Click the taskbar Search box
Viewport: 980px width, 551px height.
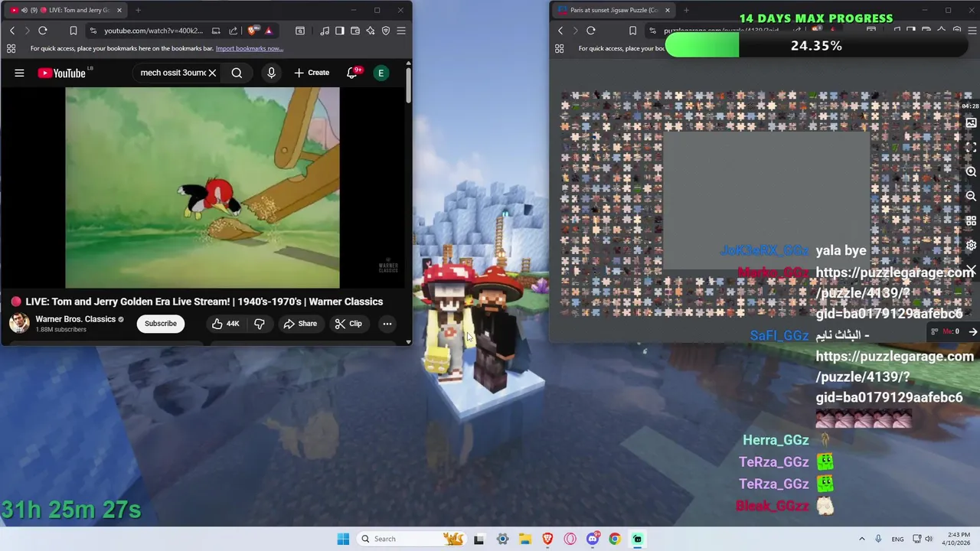click(x=412, y=539)
